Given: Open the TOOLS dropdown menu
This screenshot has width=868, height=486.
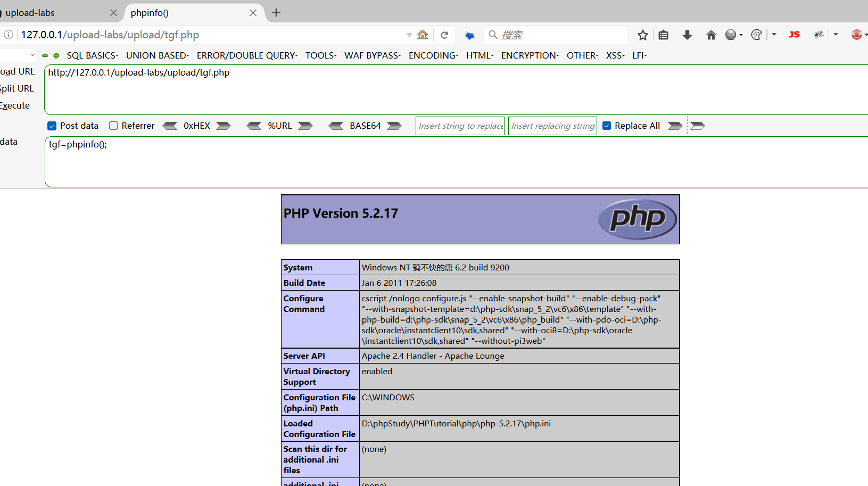Looking at the screenshot, I should pyautogui.click(x=321, y=55).
